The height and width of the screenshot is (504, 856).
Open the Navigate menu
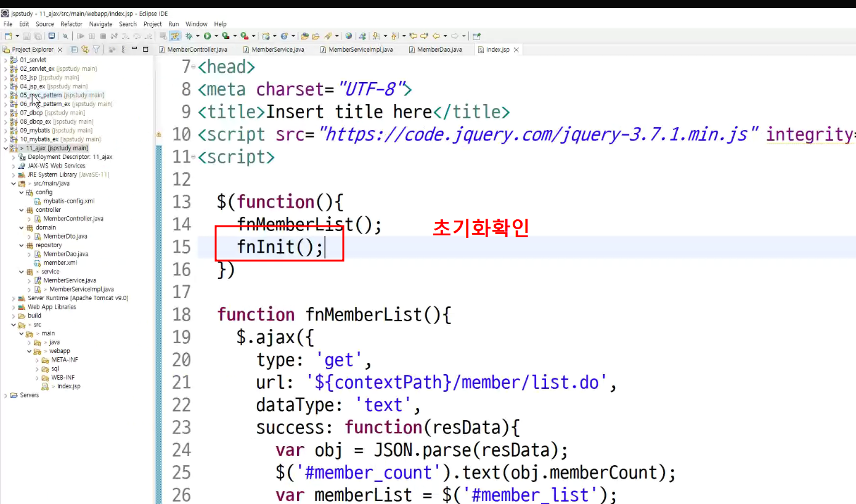(x=100, y=24)
